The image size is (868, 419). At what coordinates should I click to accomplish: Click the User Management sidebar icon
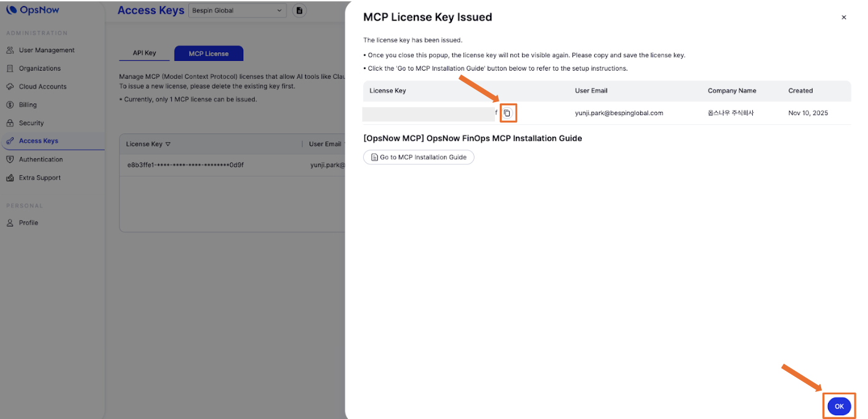(10, 50)
